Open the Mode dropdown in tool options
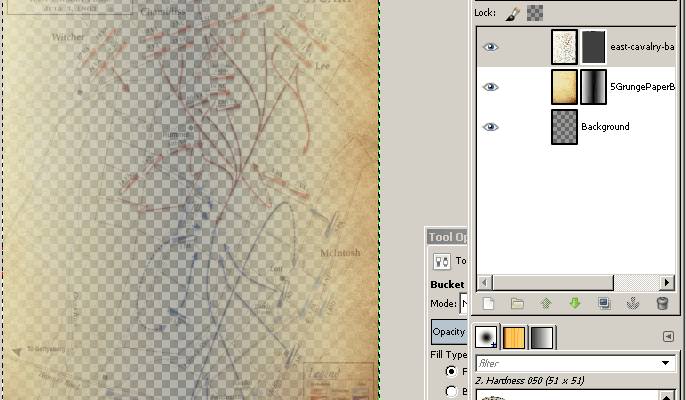The width and height of the screenshot is (686, 400). [x=463, y=303]
